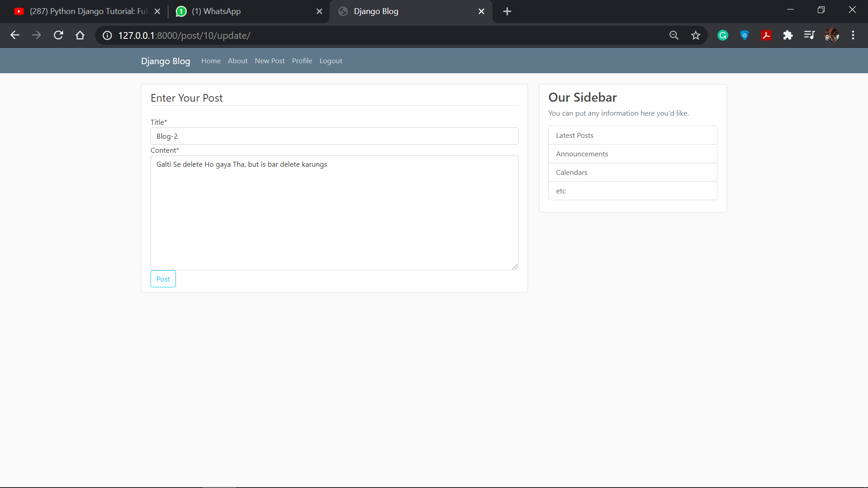868x488 pixels.
Task: Open the Chrome profile avatar
Action: [831, 35]
